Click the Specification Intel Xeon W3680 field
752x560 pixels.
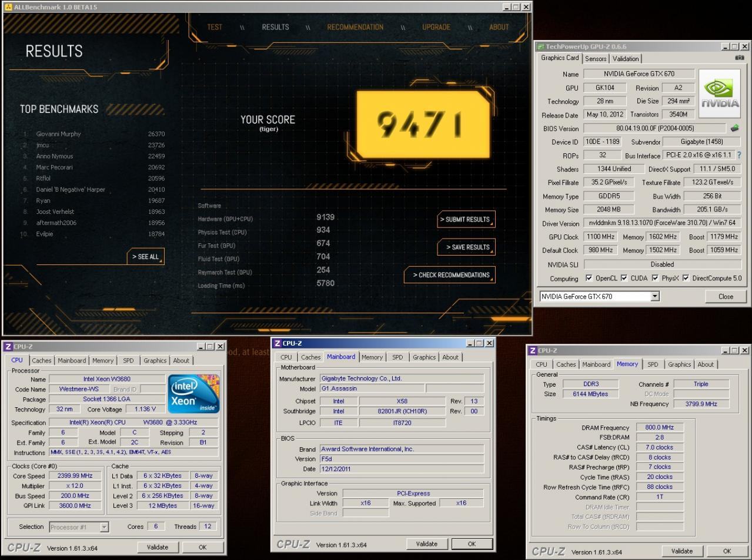pyautogui.click(x=133, y=422)
